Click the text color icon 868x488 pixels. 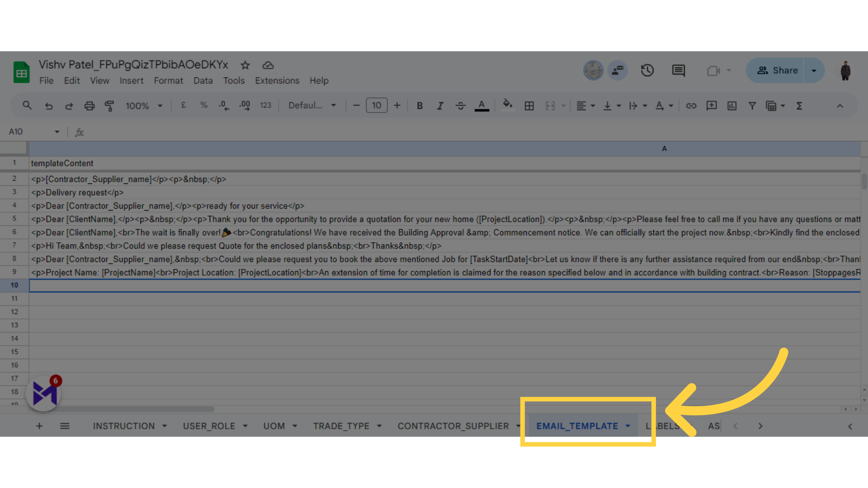[481, 105]
